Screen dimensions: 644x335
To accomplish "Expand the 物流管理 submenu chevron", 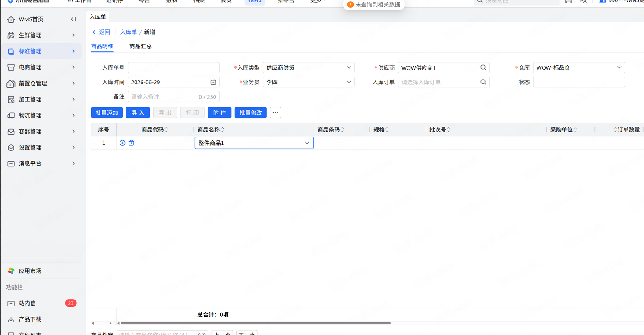I will point(73,115).
